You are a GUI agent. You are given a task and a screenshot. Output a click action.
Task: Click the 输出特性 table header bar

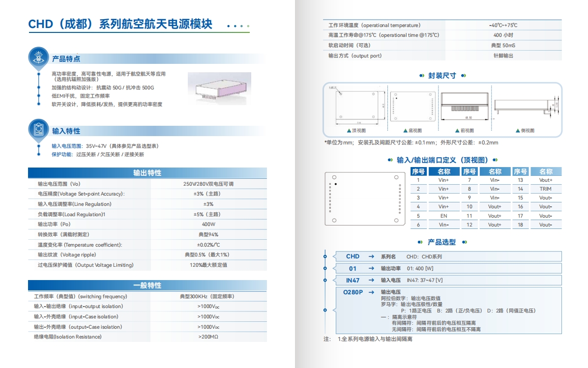(x=147, y=173)
